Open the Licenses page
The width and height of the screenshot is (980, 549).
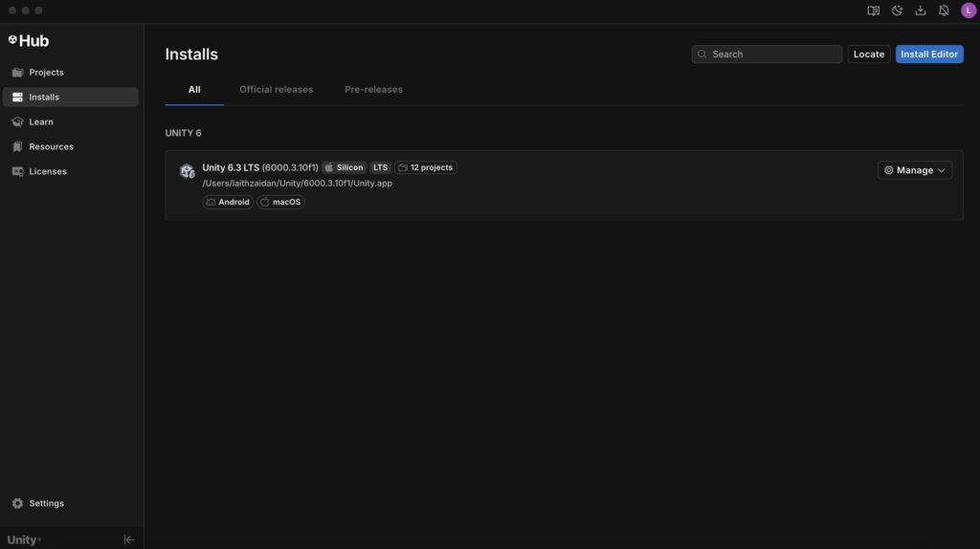pyautogui.click(x=47, y=172)
